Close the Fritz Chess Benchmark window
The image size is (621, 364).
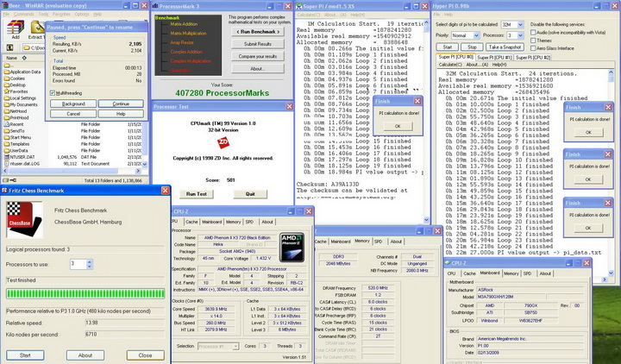(165, 191)
